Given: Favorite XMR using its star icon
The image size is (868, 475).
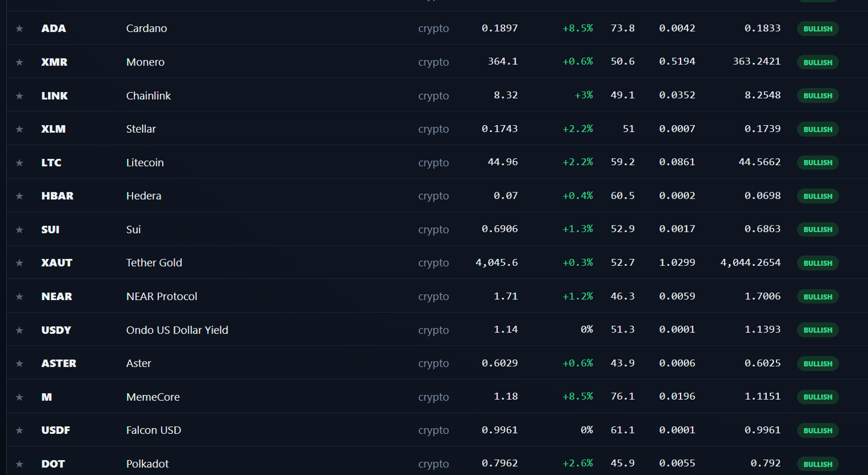Looking at the screenshot, I should tap(19, 62).
